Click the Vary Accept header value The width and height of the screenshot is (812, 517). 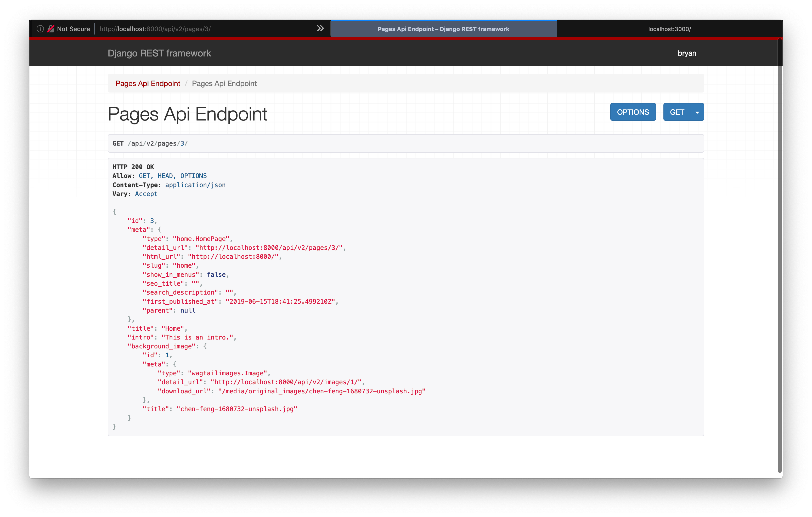146,194
